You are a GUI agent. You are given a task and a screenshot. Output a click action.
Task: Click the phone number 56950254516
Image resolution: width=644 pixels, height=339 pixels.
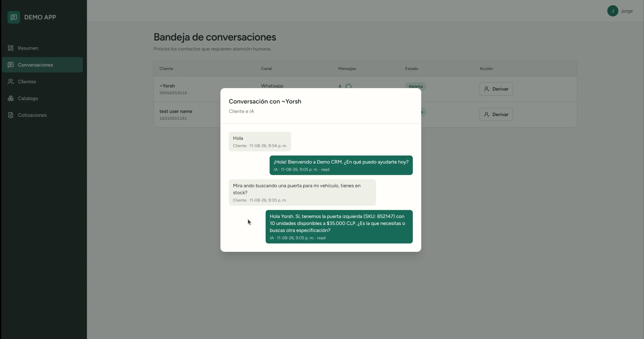173,93
